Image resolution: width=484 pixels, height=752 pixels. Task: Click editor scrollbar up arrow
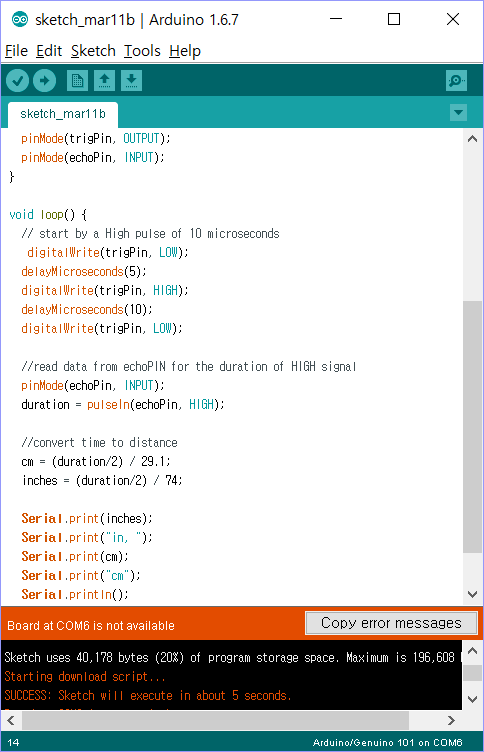coord(472,139)
